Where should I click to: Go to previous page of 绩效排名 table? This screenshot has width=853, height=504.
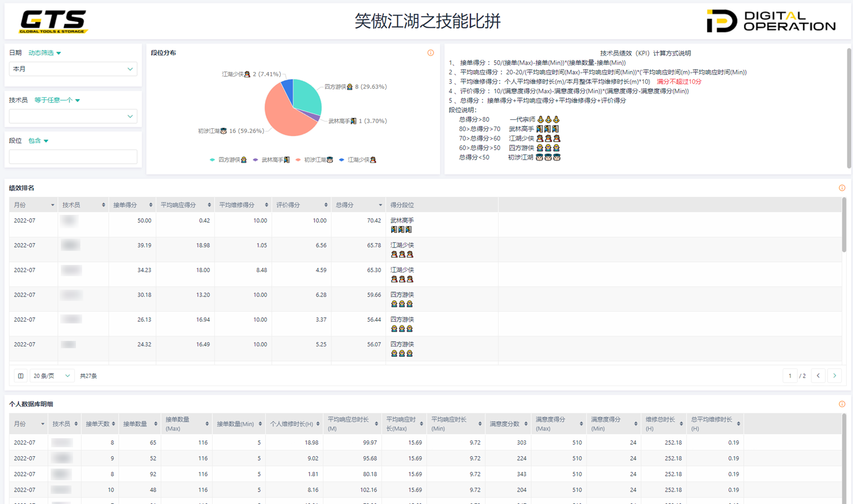(x=818, y=376)
